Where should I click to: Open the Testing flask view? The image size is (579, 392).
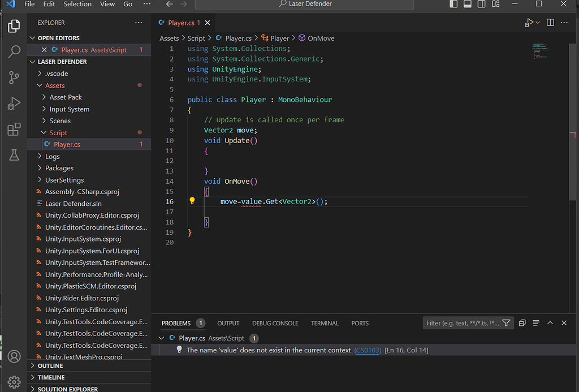pyautogui.click(x=14, y=156)
